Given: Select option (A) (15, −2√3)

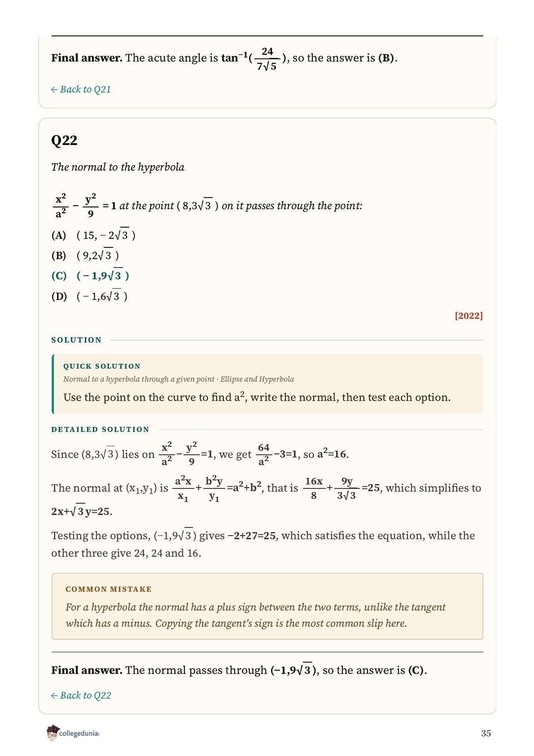Looking at the screenshot, I should [94, 235].
